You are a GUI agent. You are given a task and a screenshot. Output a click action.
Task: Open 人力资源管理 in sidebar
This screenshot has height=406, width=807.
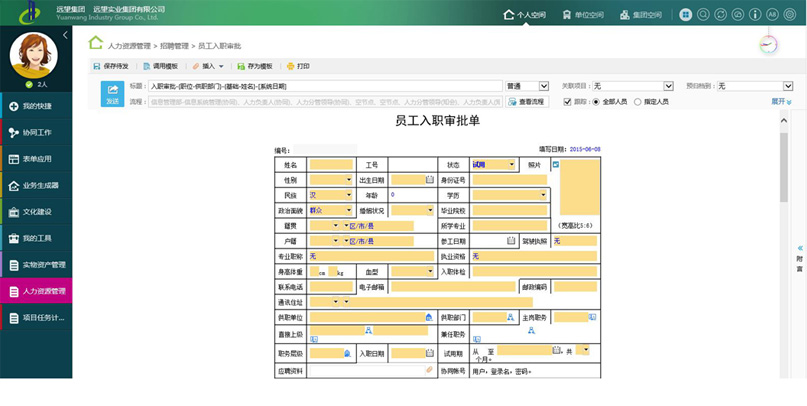(36, 291)
